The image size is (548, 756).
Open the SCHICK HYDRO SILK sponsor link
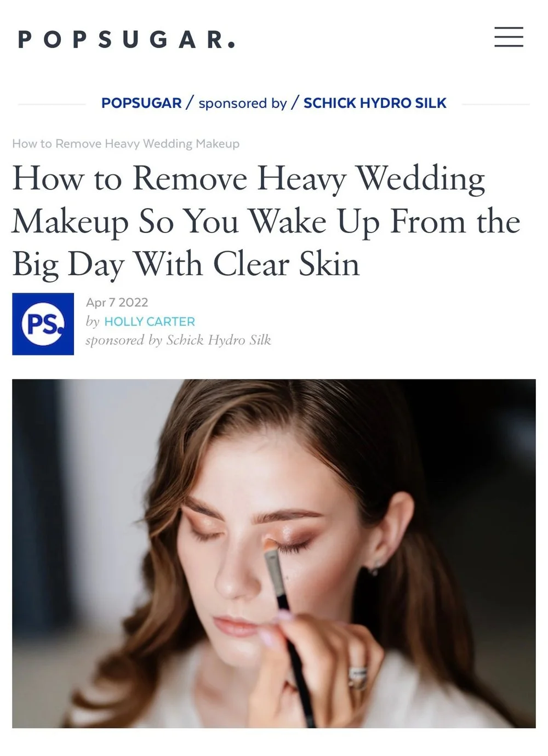pos(375,103)
